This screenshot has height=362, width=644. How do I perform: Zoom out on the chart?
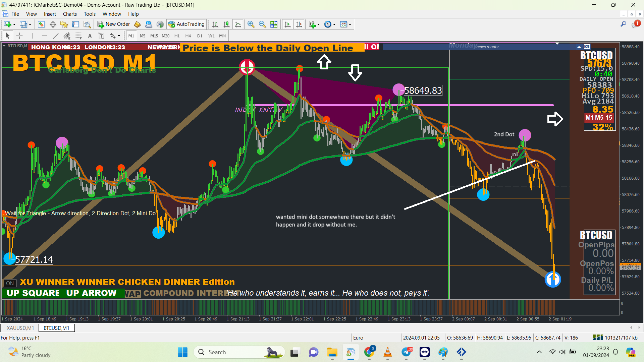click(262, 24)
